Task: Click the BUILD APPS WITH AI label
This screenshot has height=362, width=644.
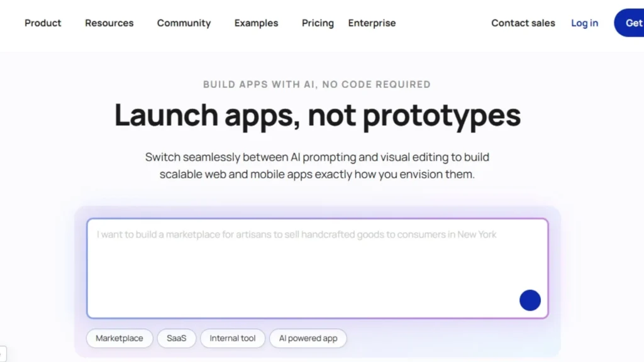Action: coord(316,84)
